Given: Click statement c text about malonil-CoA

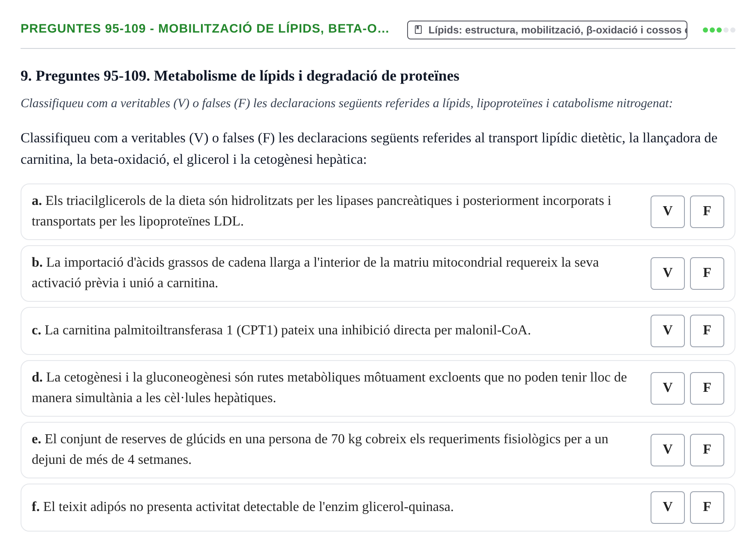Looking at the screenshot, I should [x=281, y=331].
